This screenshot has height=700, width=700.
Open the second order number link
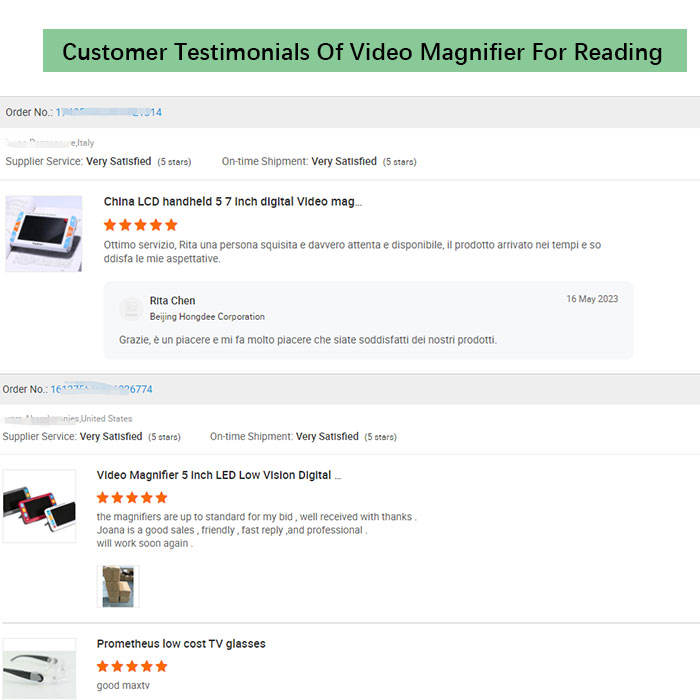click(101, 389)
